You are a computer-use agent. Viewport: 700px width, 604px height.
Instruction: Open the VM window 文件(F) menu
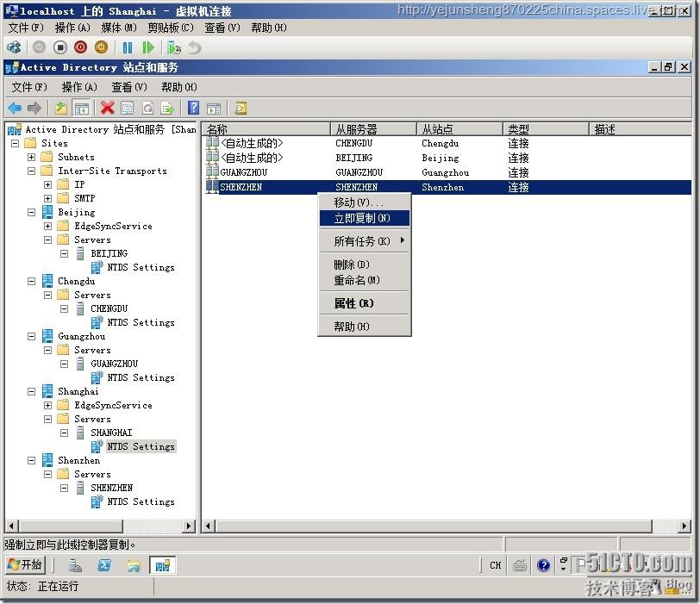(26, 28)
